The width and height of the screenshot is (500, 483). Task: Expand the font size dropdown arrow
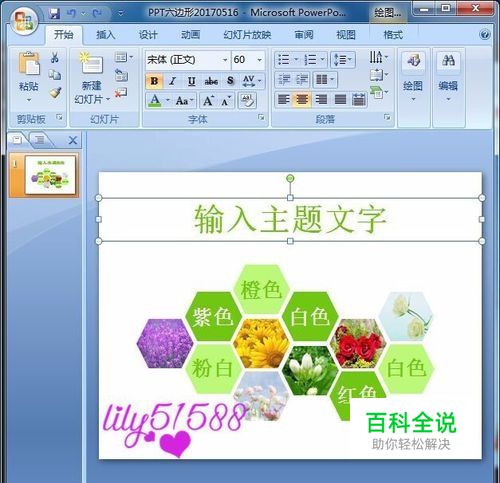click(x=259, y=60)
